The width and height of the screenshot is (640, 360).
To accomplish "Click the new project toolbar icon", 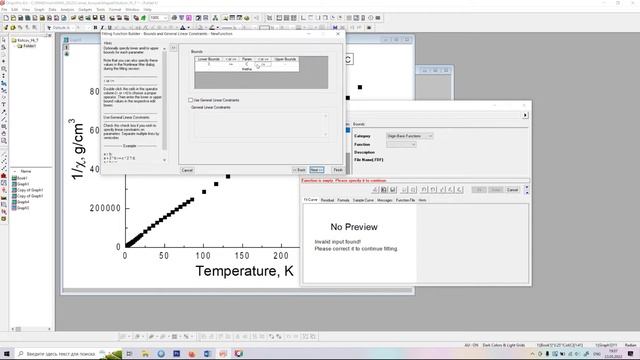I will click(6, 18).
